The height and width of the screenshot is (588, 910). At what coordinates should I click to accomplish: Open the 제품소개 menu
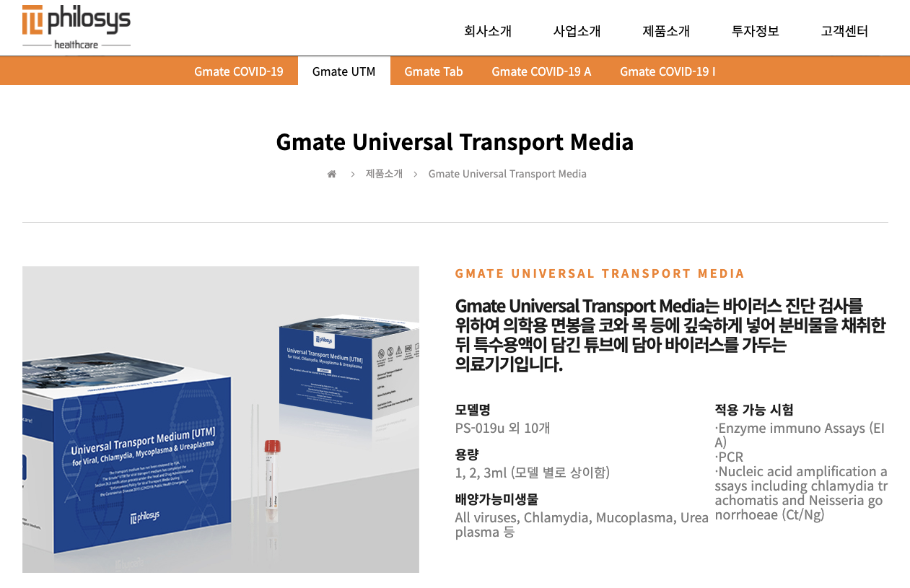(666, 31)
